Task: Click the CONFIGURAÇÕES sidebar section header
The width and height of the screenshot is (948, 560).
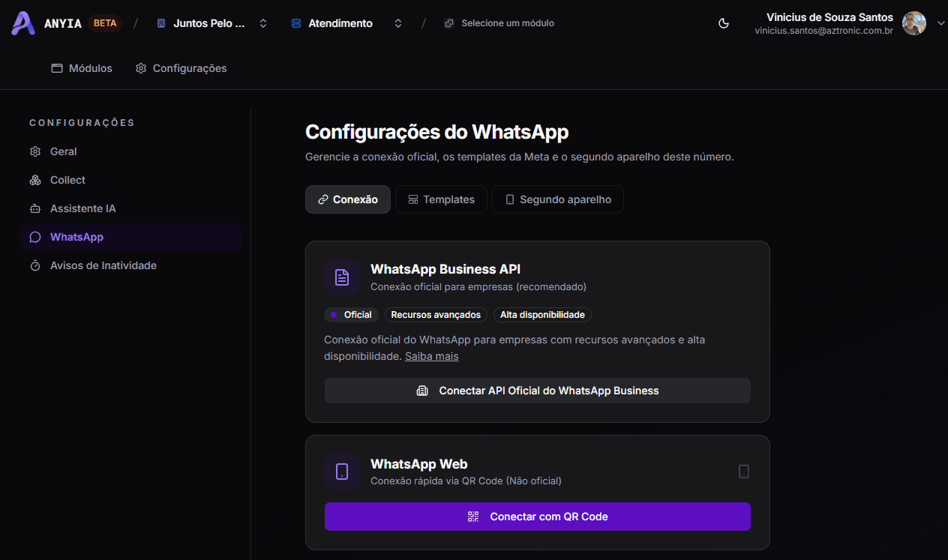Action: 82,123
